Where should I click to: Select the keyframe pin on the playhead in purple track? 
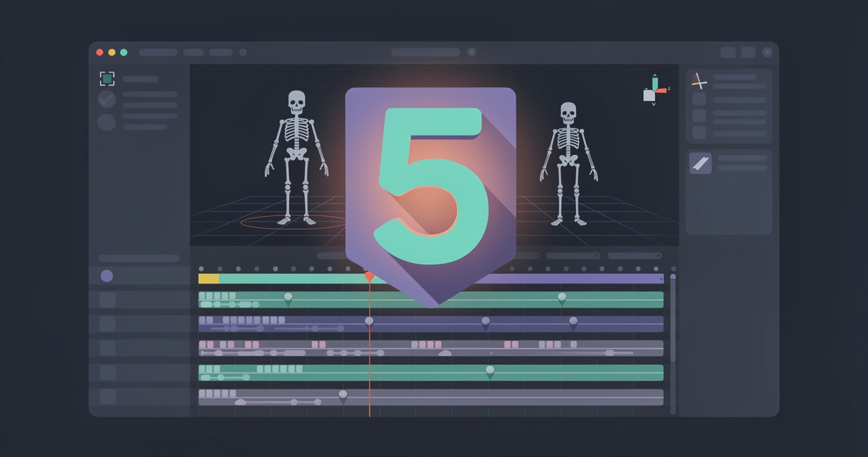click(369, 322)
